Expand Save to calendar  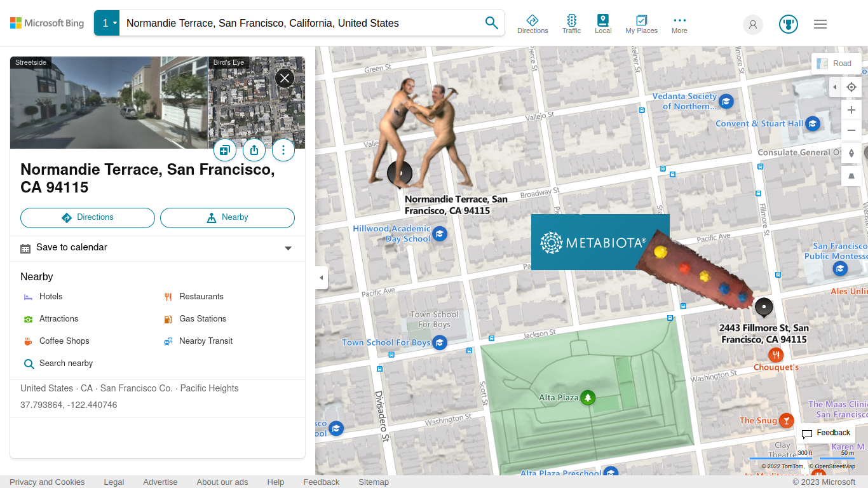[x=158, y=248]
